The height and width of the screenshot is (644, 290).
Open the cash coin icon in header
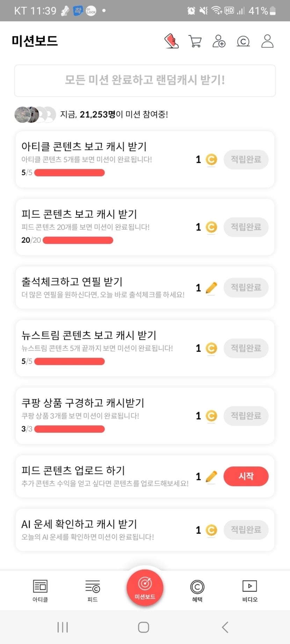pos(243,42)
